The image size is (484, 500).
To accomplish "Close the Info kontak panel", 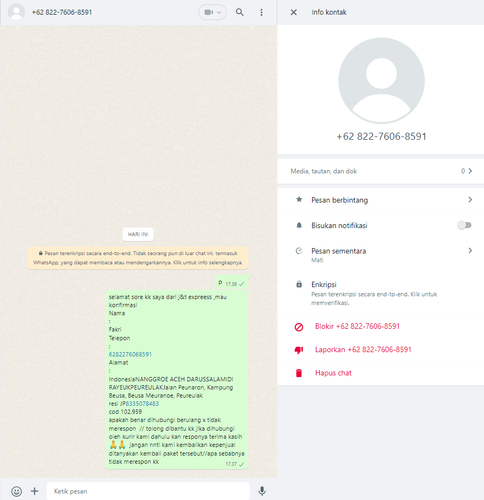I will tap(293, 12).
